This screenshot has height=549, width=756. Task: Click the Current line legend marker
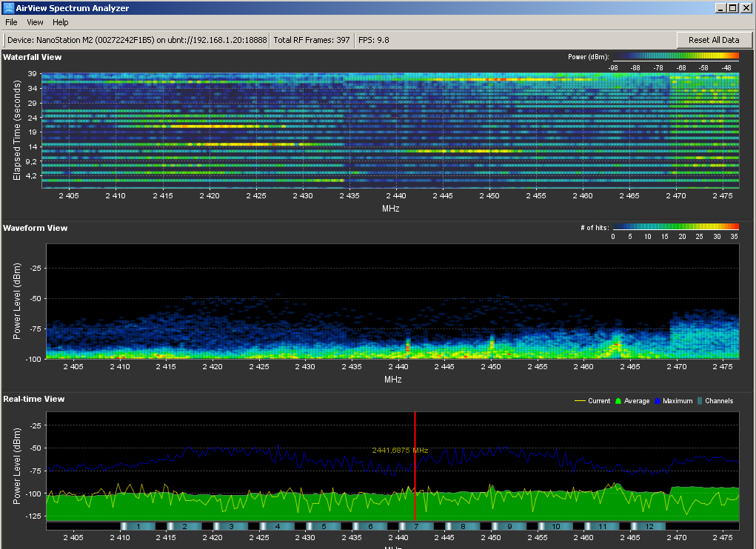580,401
